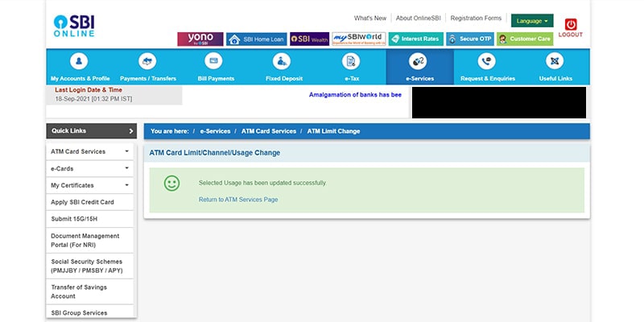644x322 pixels.
Task: Open the YONO by SBI banner
Action: [x=200, y=39]
